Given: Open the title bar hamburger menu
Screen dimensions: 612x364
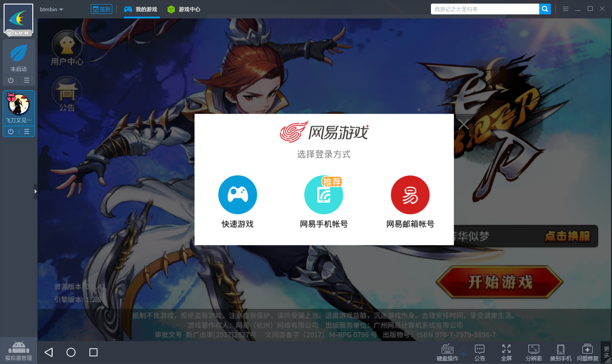Looking at the screenshot, I should [566, 9].
